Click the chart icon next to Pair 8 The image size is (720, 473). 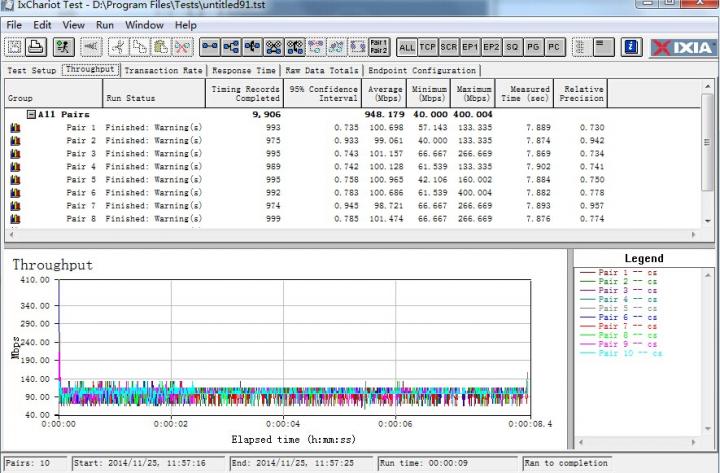[15, 219]
